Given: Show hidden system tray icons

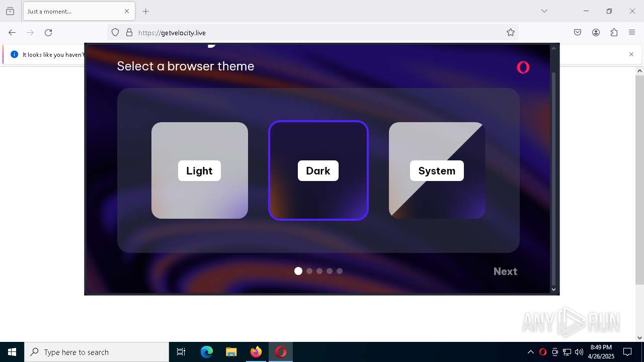Looking at the screenshot, I should coord(530,352).
